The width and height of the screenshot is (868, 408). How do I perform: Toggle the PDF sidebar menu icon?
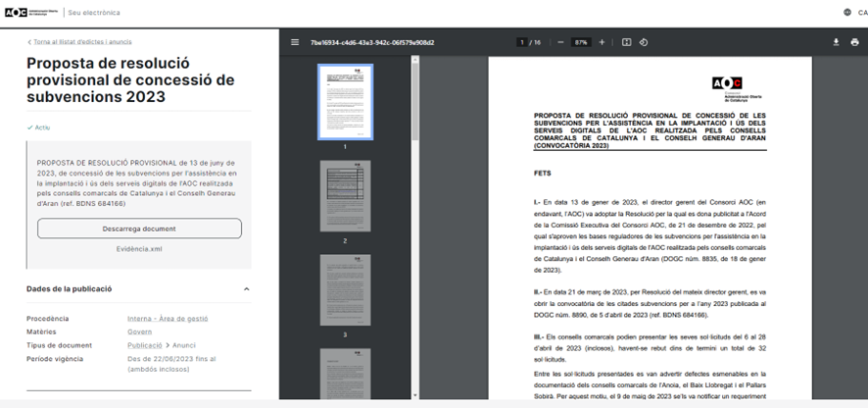[295, 42]
